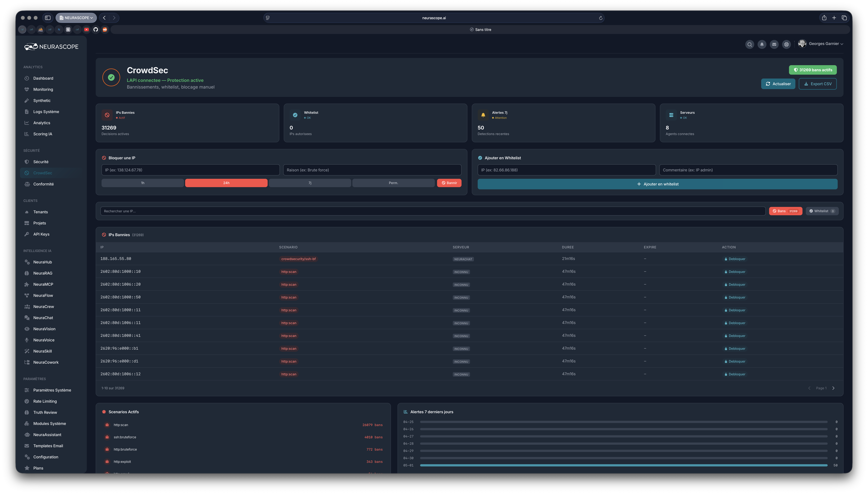Go to the previous page of banned IPs

coord(809,388)
